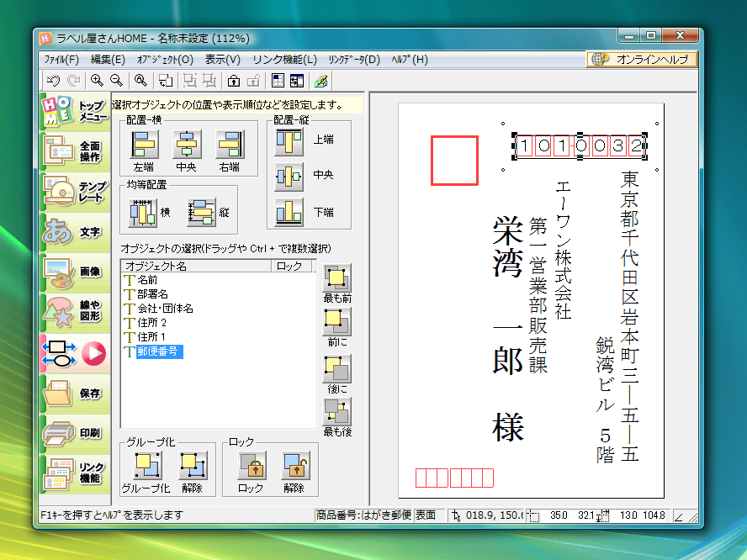Click the ロック column header

[x=291, y=267]
